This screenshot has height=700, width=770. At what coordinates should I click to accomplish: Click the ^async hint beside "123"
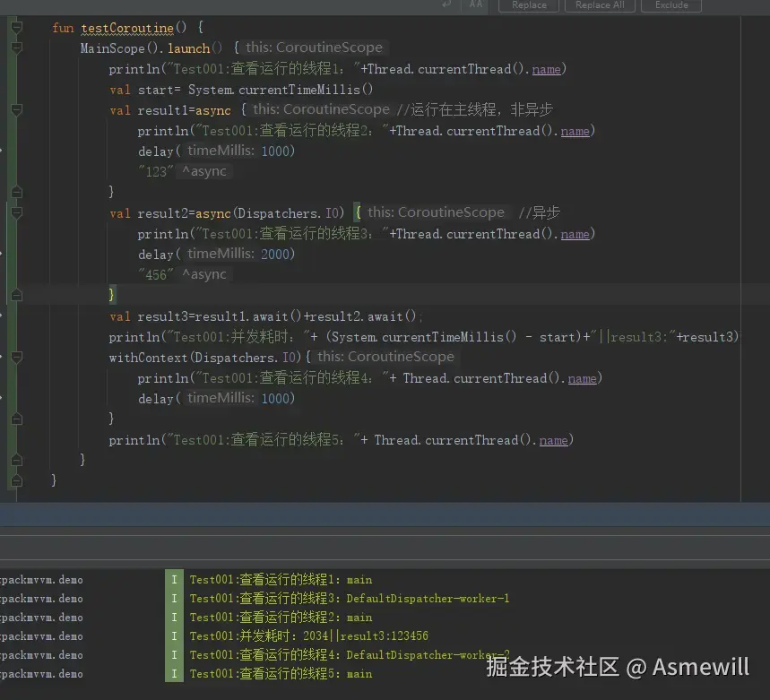coord(204,171)
